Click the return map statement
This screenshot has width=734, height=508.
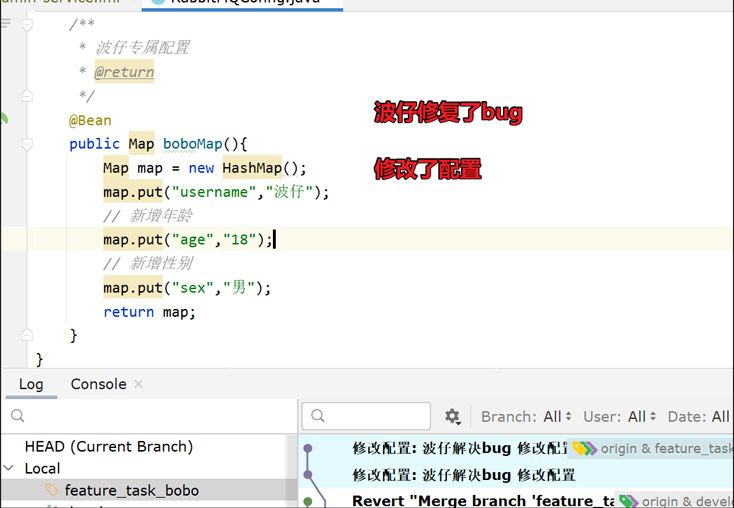tap(149, 312)
